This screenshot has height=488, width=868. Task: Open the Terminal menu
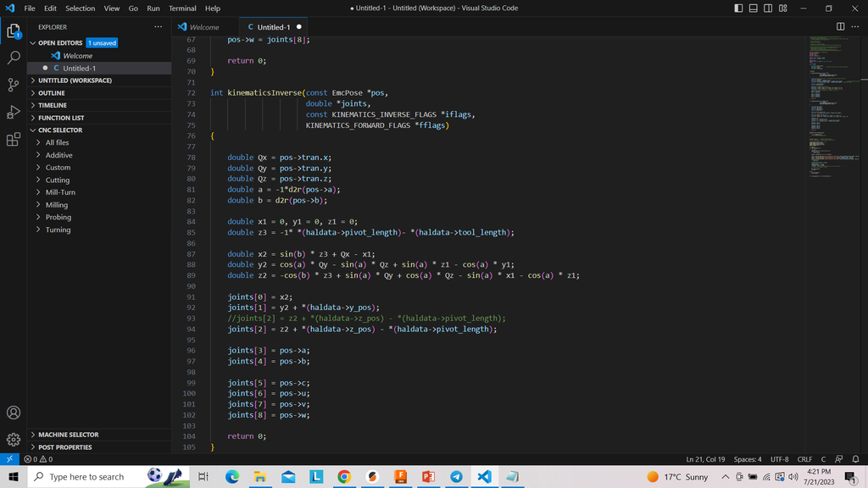182,8
